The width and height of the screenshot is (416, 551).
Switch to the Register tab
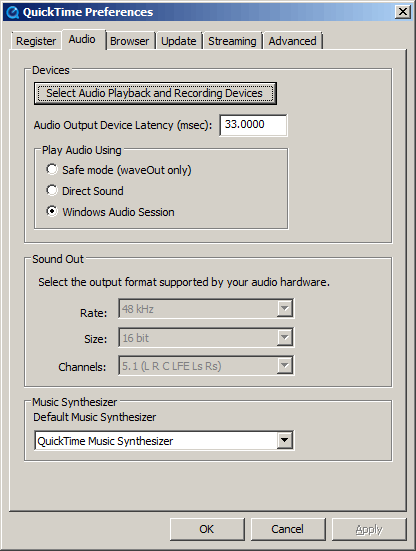pyautogui.click(x=36, y=41)
